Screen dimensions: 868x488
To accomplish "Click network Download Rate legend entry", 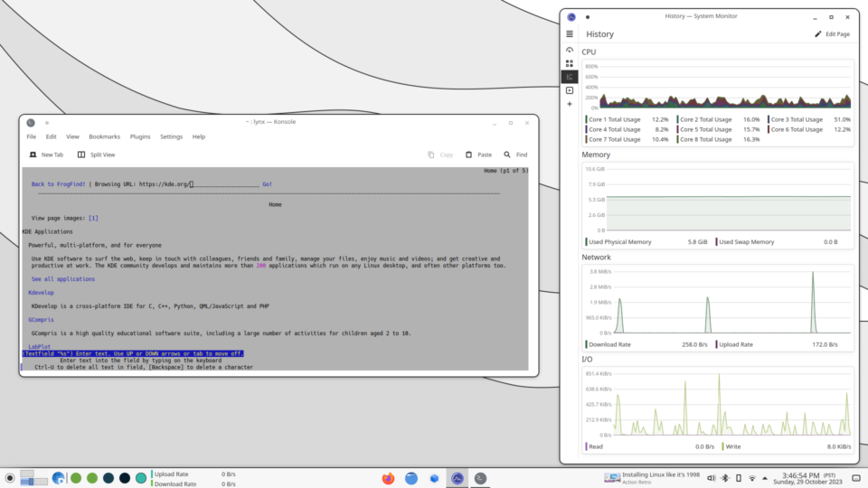I will [x=646, y=344].
